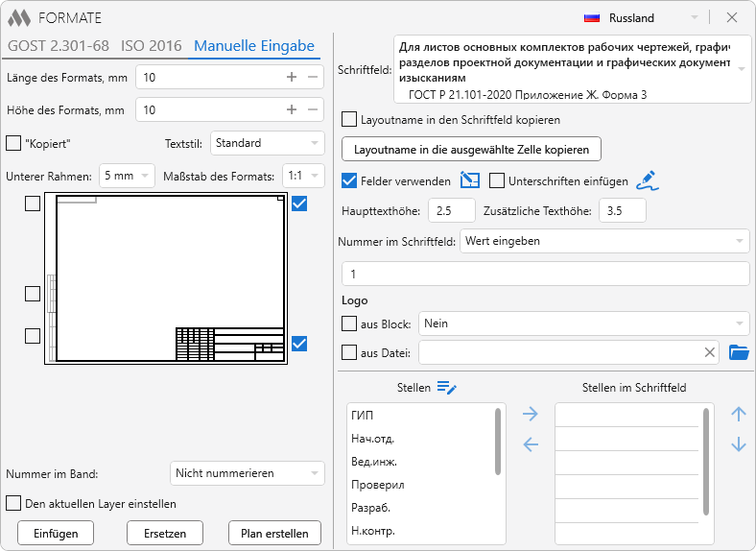Screen dimensions: 756x551
Task: Move entry down in Stellen im Schriftfeld
Action: pos(738,444)
